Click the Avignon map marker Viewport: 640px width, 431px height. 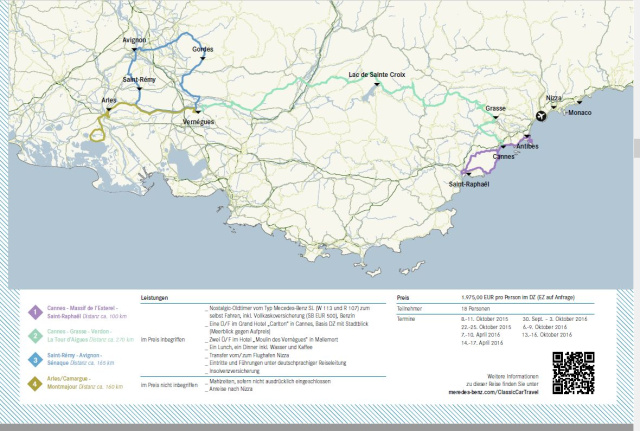136,48
